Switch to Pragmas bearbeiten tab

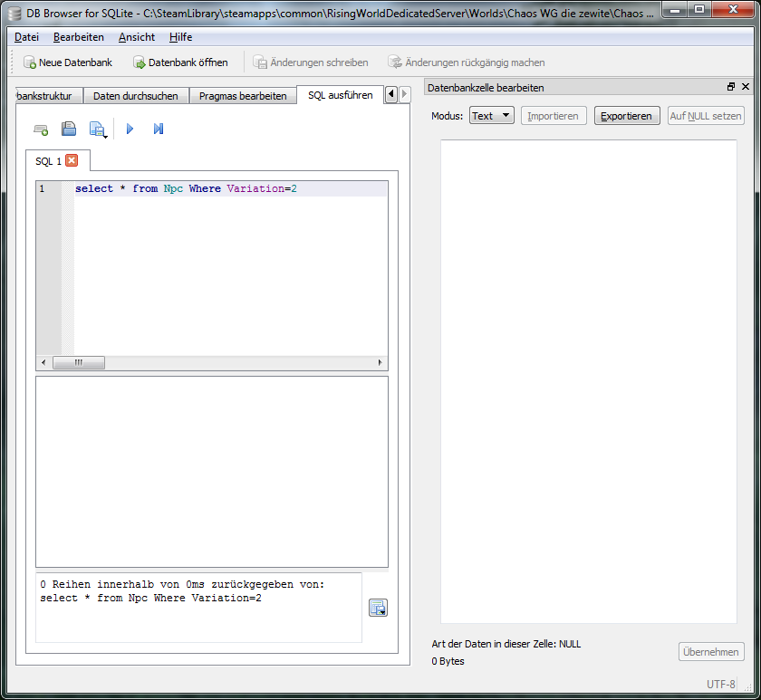point(243,95)
